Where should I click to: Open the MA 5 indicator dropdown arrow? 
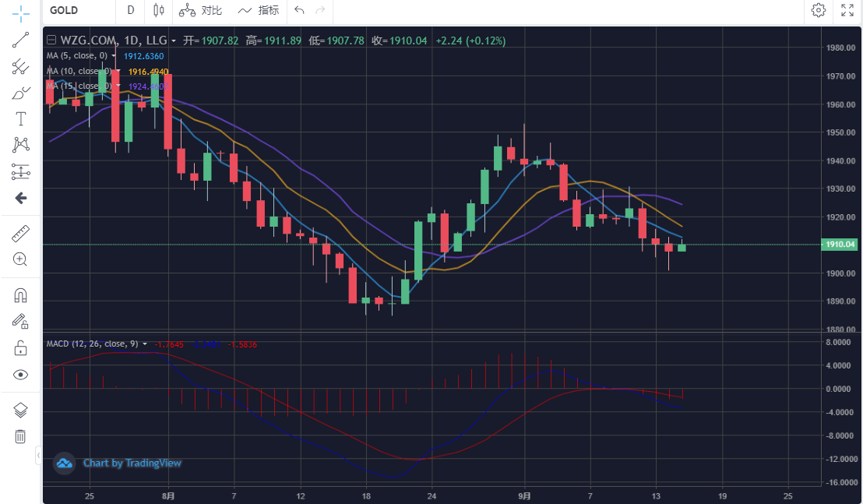114,56
